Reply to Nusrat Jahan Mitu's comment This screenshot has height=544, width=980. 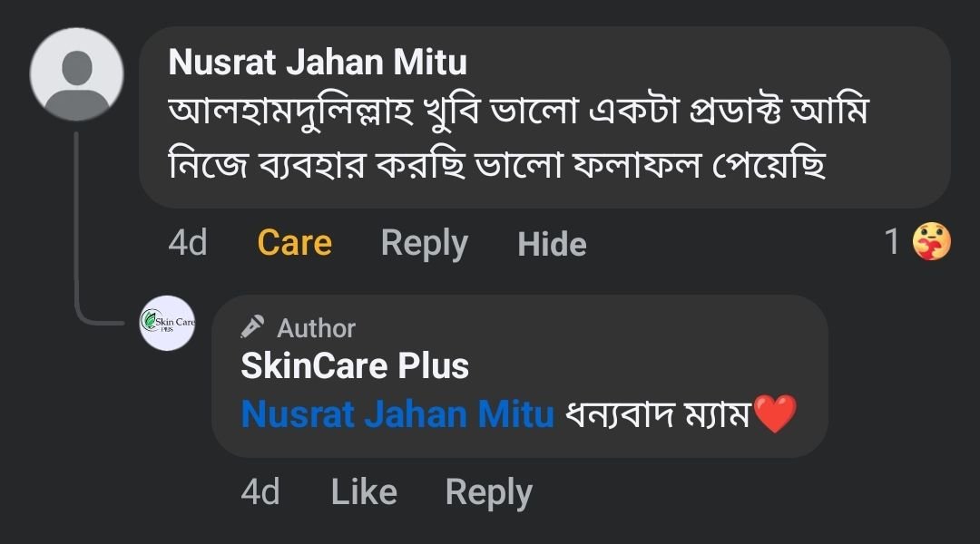click(x=424, y=243)
